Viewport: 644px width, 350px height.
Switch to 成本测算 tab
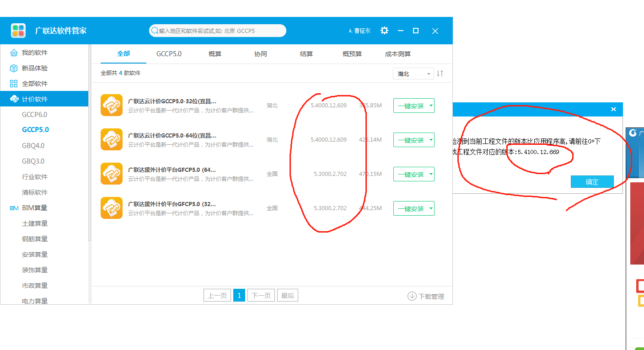[398, 54]
